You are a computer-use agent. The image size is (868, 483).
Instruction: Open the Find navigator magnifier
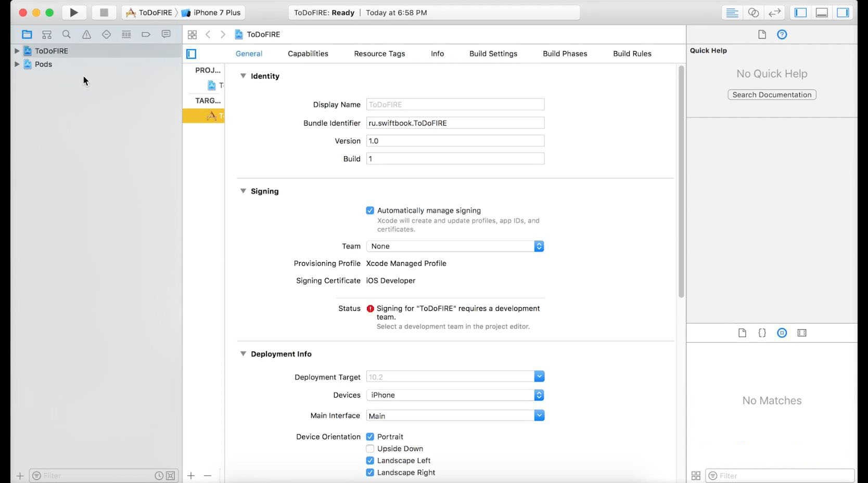click(x=67, y=34)
